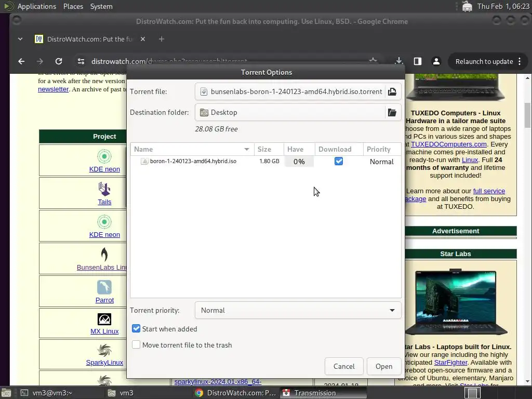Select boron-1-240123-amd64.hybrid.iso row
The image size is (532, 399).
click(265, 162)
